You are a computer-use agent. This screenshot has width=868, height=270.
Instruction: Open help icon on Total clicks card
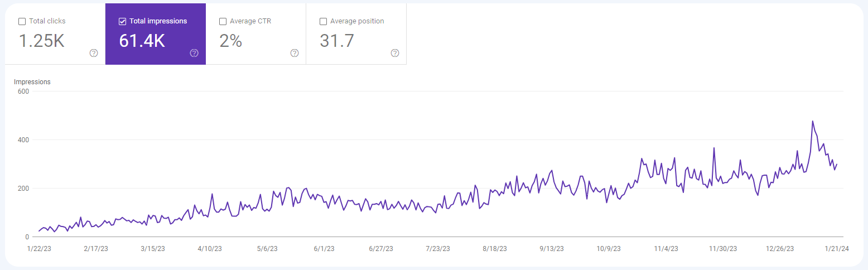click(94, 53)
